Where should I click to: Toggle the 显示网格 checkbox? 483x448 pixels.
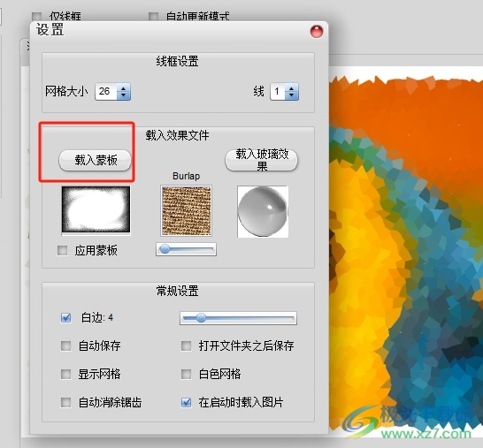pos(66,374)
